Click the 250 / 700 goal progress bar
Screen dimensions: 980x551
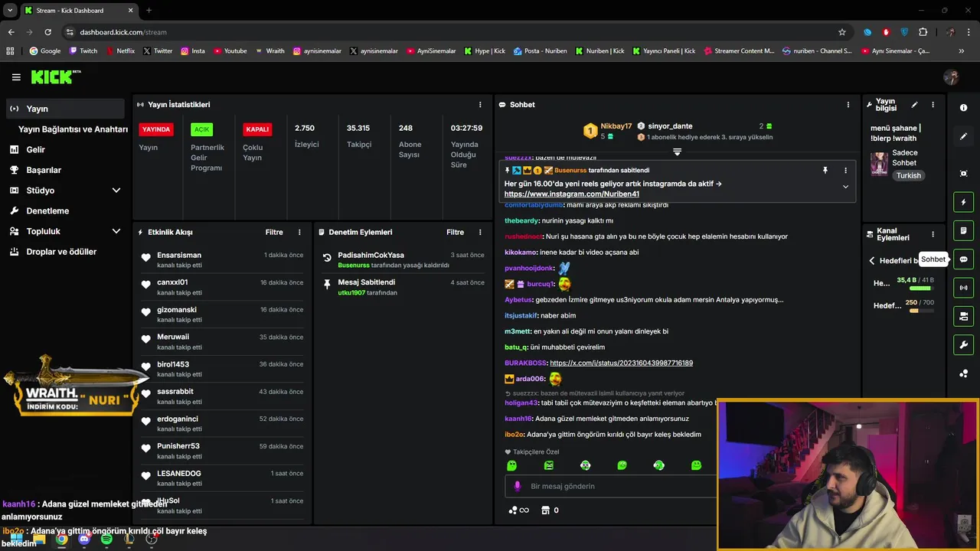click(x=920, y=311)
